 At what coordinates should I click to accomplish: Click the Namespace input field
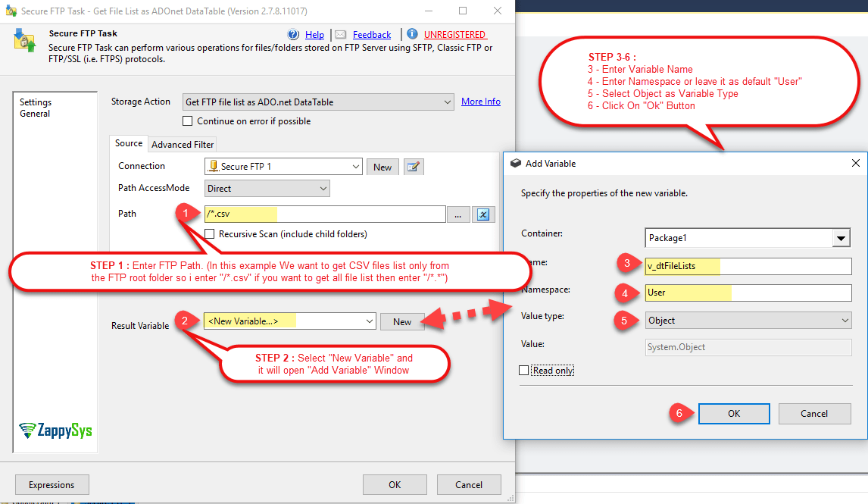tap(748, 293)
